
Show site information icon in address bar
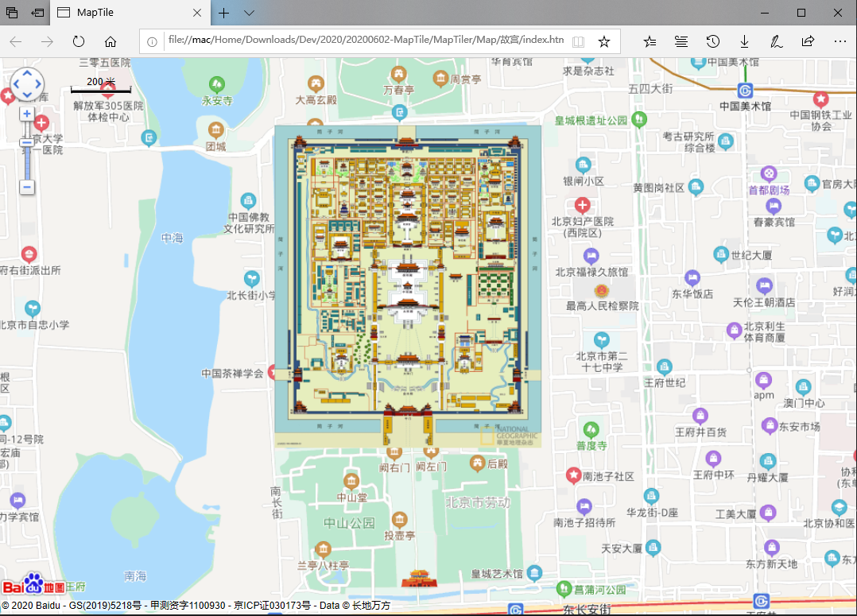point(153,41)
